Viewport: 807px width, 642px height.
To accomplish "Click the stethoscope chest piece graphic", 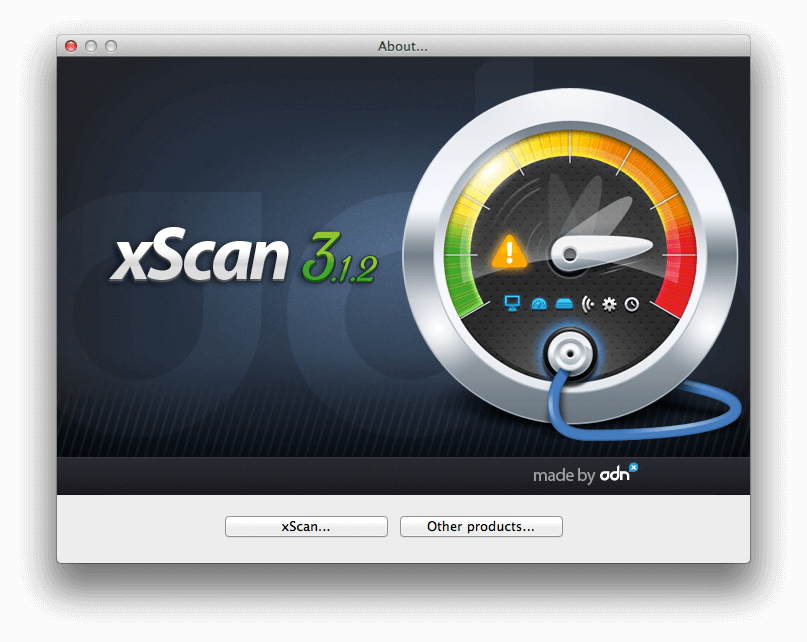I will [x=570, y=354].
